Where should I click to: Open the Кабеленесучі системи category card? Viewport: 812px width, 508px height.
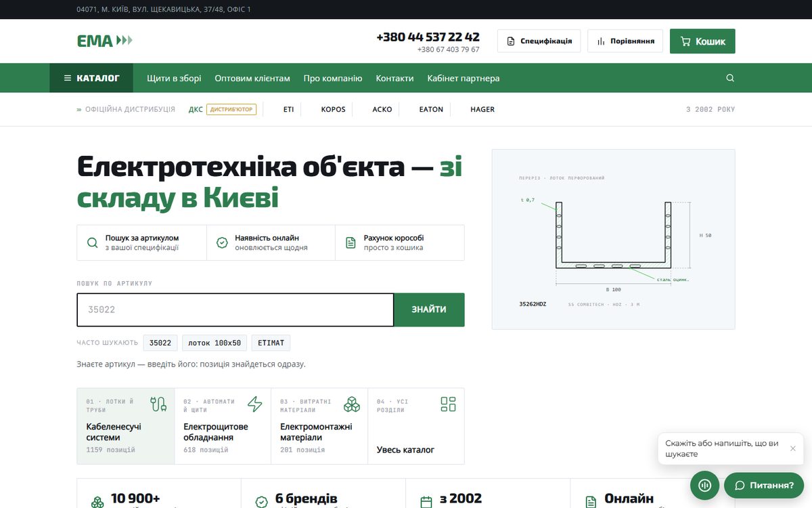coord(126,426)
